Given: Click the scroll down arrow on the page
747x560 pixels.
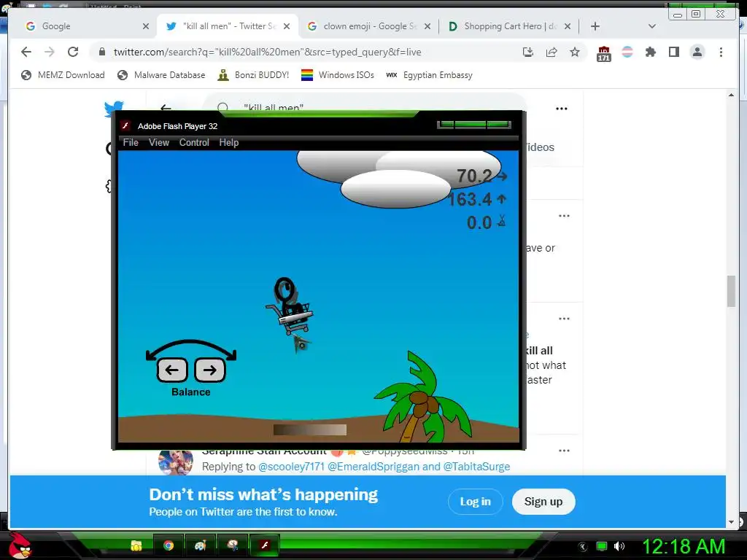Looking at the screenshot, I should (x=731, y=522).
